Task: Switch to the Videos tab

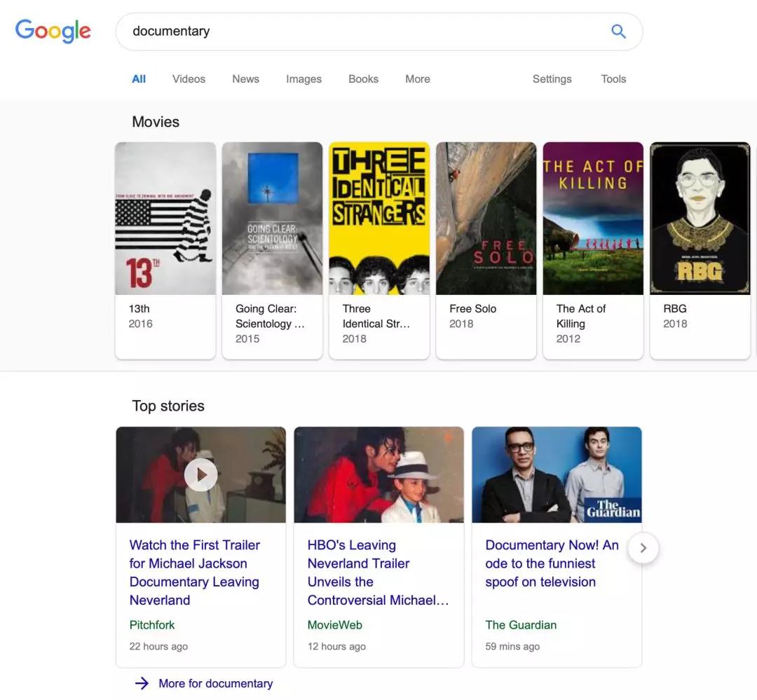Action: (189, 78)
